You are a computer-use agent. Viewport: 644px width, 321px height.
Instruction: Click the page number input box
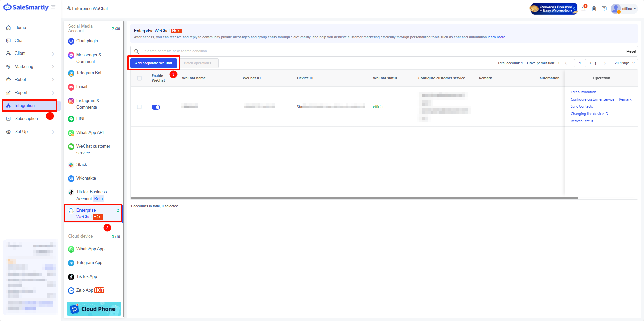point(580,63)
